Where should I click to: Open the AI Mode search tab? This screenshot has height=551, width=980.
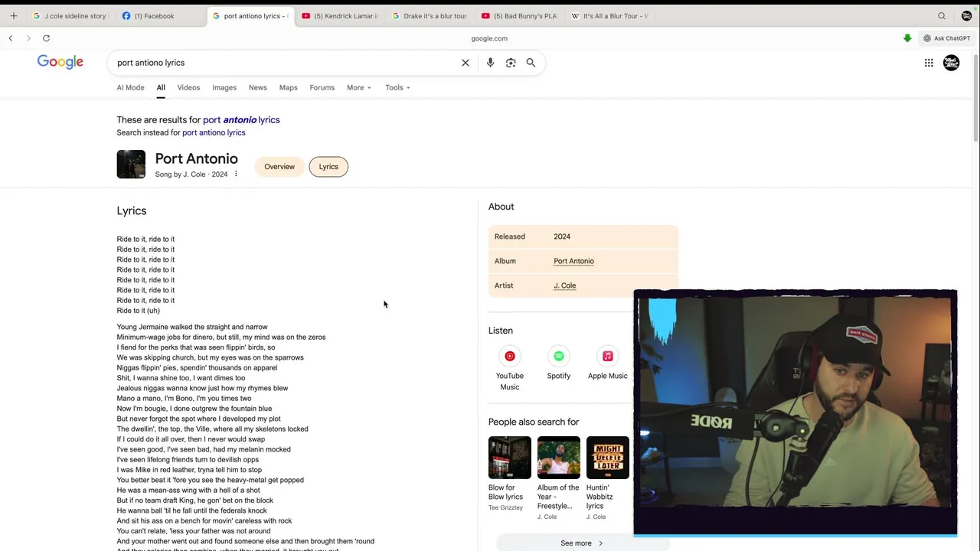[130, 87]
